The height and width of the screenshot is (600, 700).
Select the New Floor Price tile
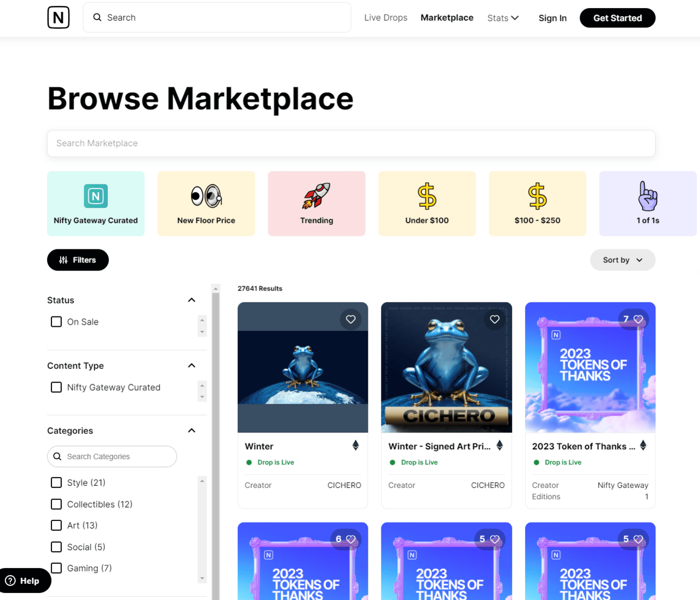206,204
